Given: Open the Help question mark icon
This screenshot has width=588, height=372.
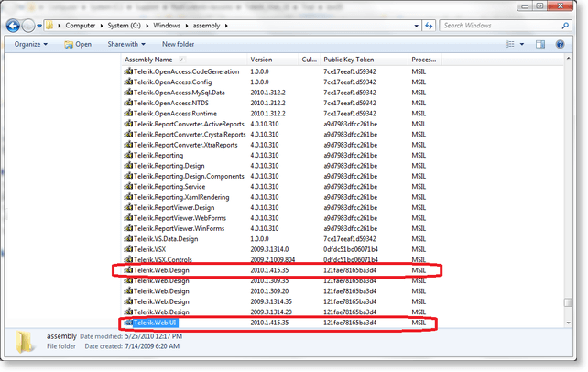Looking at the screenshot, I should (560, 44).
